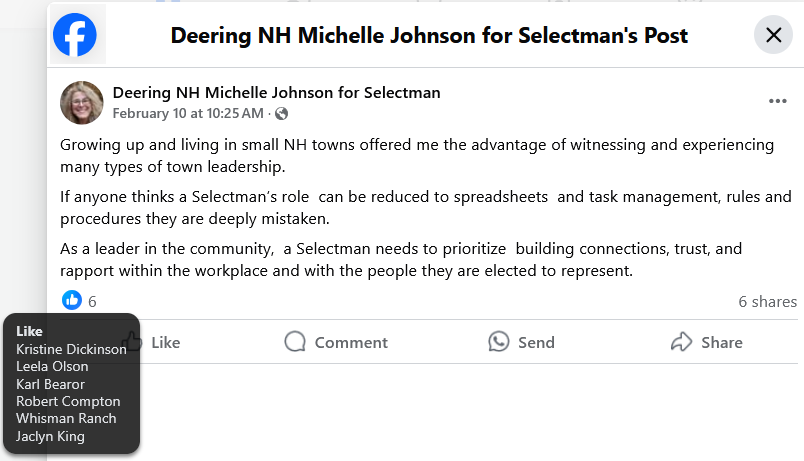Choose Whisman Ranch from the likes tooltip

point(66,418)
